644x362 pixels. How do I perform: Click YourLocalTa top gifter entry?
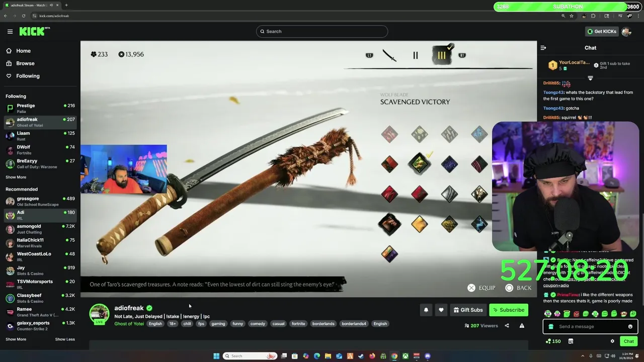(x=569, y=65)
